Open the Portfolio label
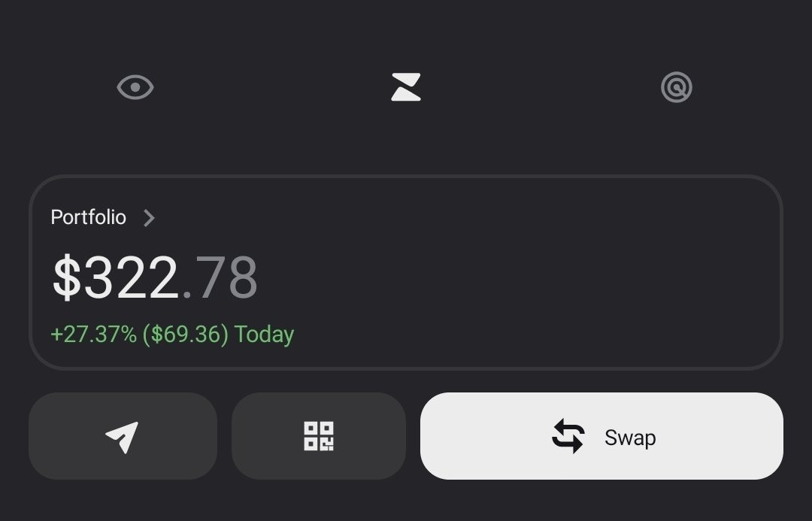This screenshot has width=812, height=521. 88,217
